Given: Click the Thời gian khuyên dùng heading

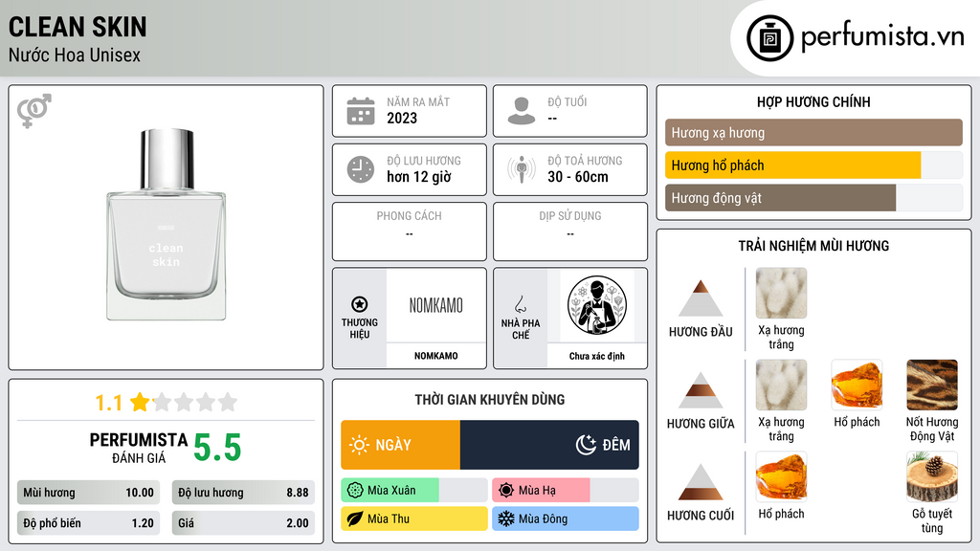Looking at the screenshot, I should pyautogui.click(x=490, y=399).
